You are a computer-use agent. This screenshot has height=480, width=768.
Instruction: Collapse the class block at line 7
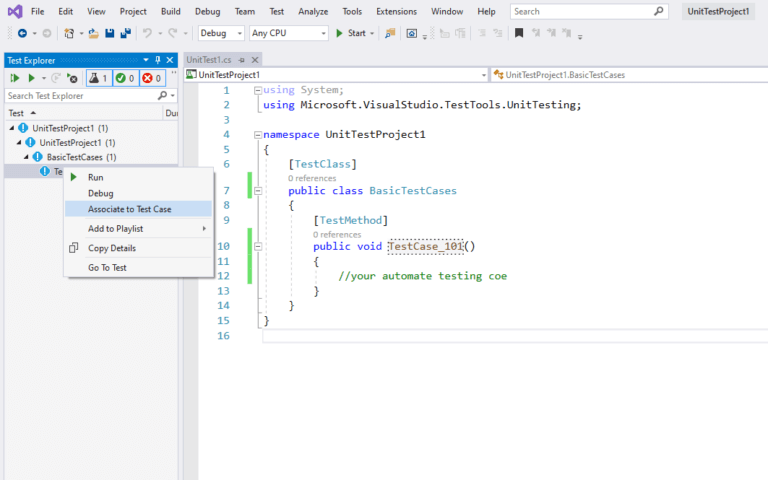point(258,191)
